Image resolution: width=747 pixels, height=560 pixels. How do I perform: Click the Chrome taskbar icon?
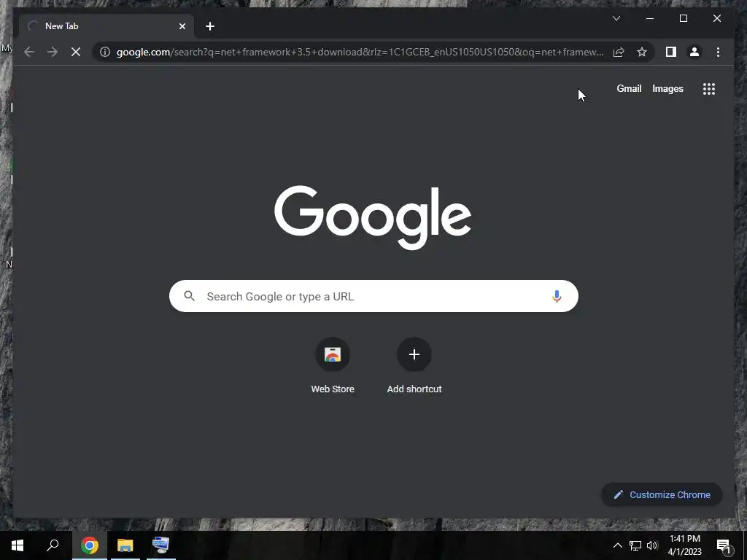90,545
